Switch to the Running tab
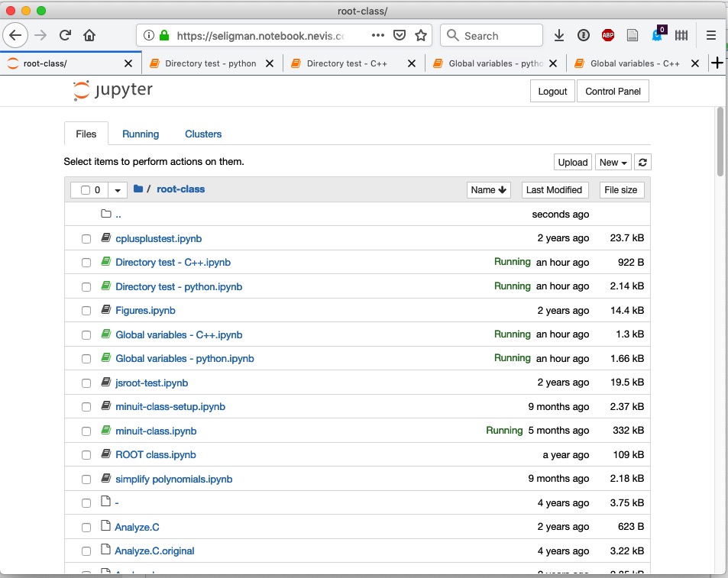The width and height of the screenshot is (728, 578). [x=141, y=134]
